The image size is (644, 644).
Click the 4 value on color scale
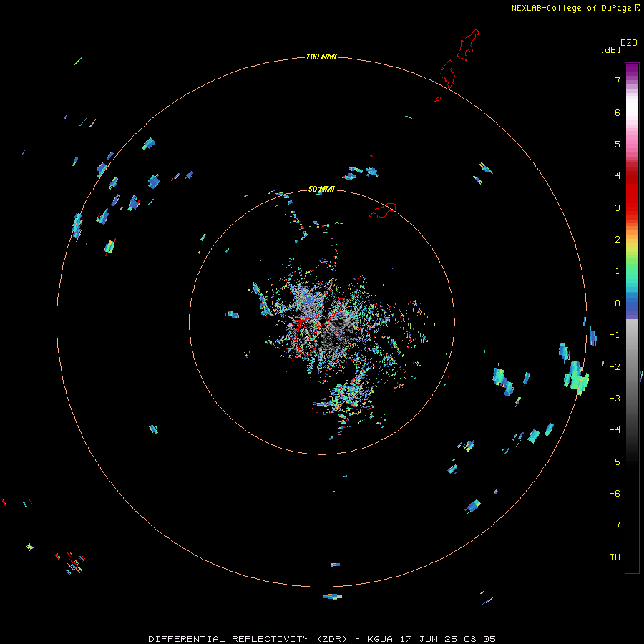click(x=618, y=176)
